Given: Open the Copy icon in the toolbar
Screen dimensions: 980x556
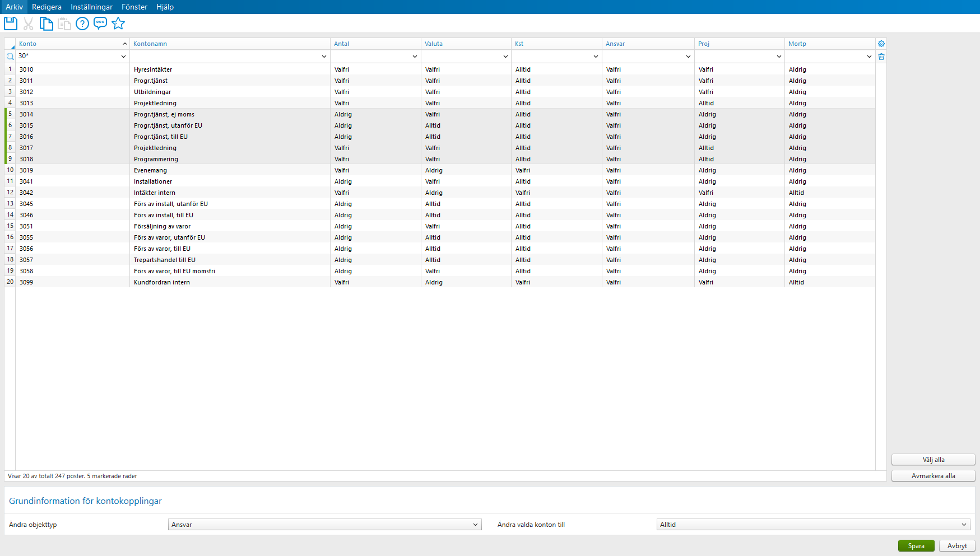Looking at the screenshot, I should point(47,23).
